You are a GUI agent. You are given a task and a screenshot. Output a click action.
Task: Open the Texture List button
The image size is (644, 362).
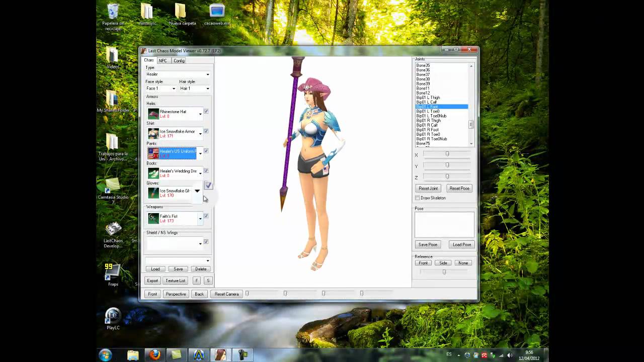tap(176, 281)
